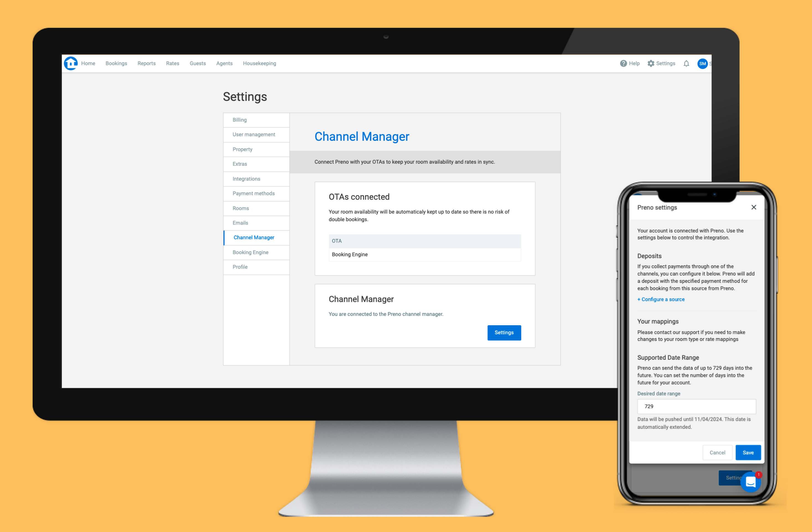Select the Channel Manager sidebar item
Image resolution: width=812 pixels, height=532 pixels.
click(x=254, y=238)
